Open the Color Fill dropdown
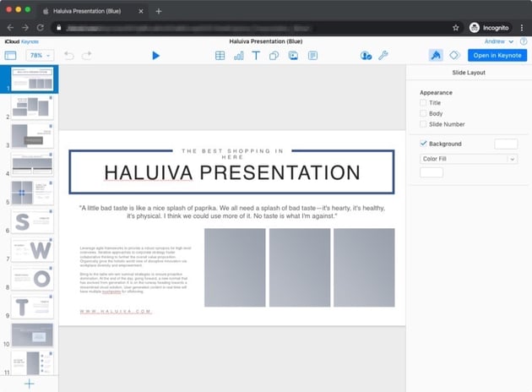The image size is (532, 392). (x=469, y=159)
